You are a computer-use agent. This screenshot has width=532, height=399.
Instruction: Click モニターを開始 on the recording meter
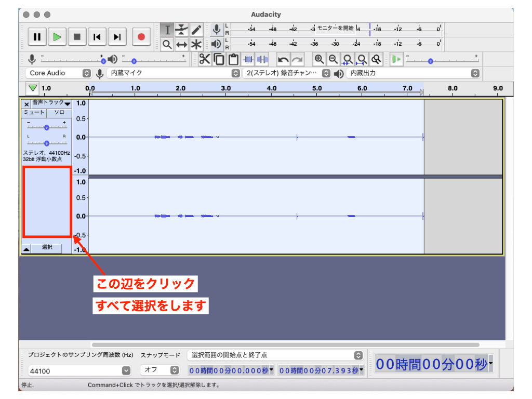(335, 28)
